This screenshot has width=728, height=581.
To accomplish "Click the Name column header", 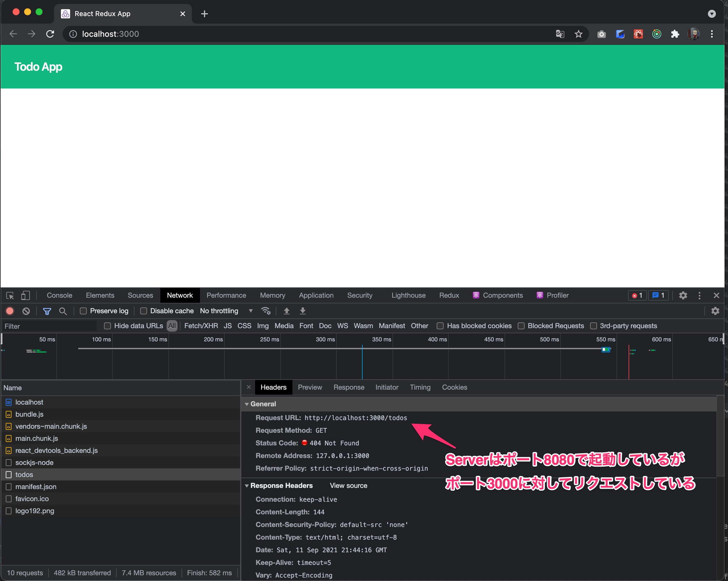I will point(121,388).
